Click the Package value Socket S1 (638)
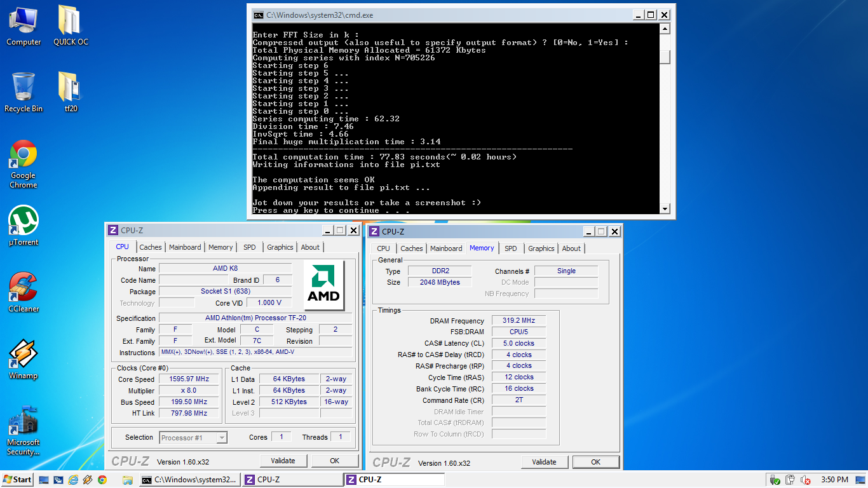Screen dimensions: 868x488 click(225, 292)
